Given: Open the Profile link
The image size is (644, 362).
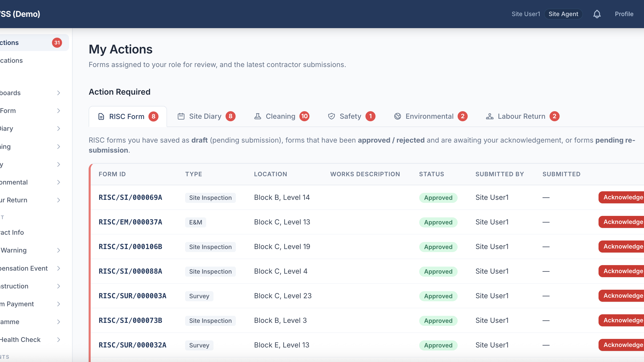Looking at the screenshot, I should (x=624, y=14).
